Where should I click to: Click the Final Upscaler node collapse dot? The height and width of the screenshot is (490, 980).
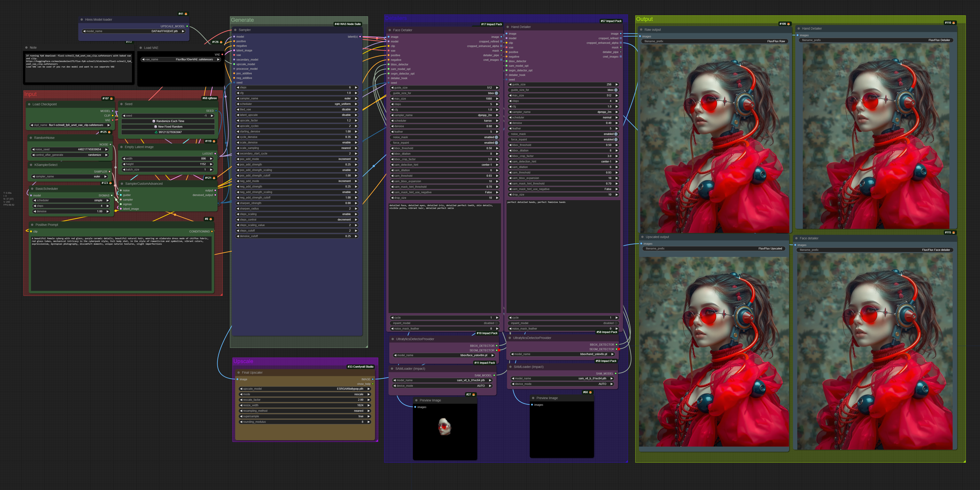click(238, 372)
